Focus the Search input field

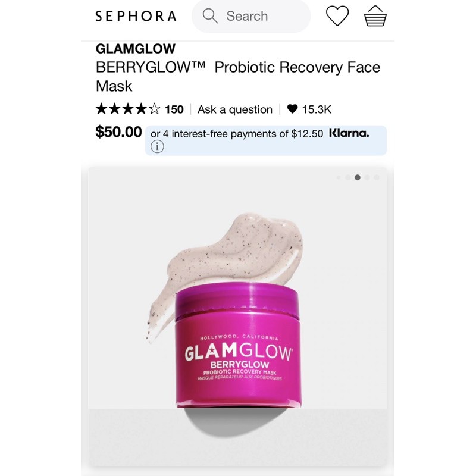coord(251,16)
